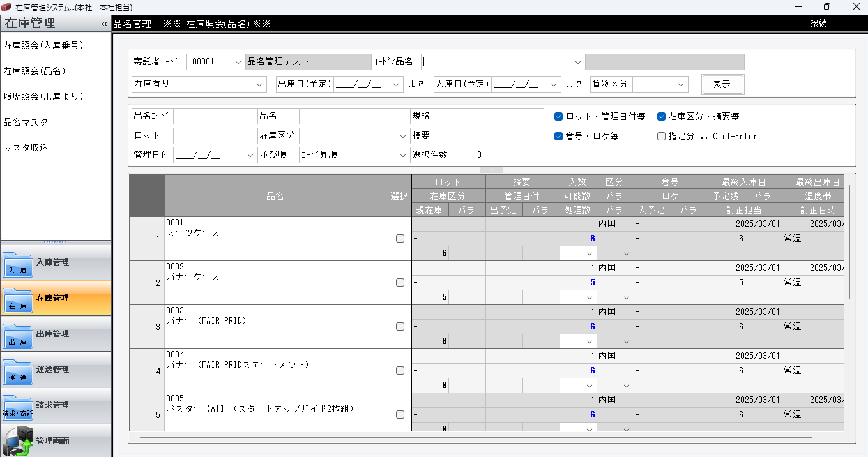The width and height of the screenshot is (868, 457).
Task: Open the 出庫管理 folder icon
Action: 17,335
